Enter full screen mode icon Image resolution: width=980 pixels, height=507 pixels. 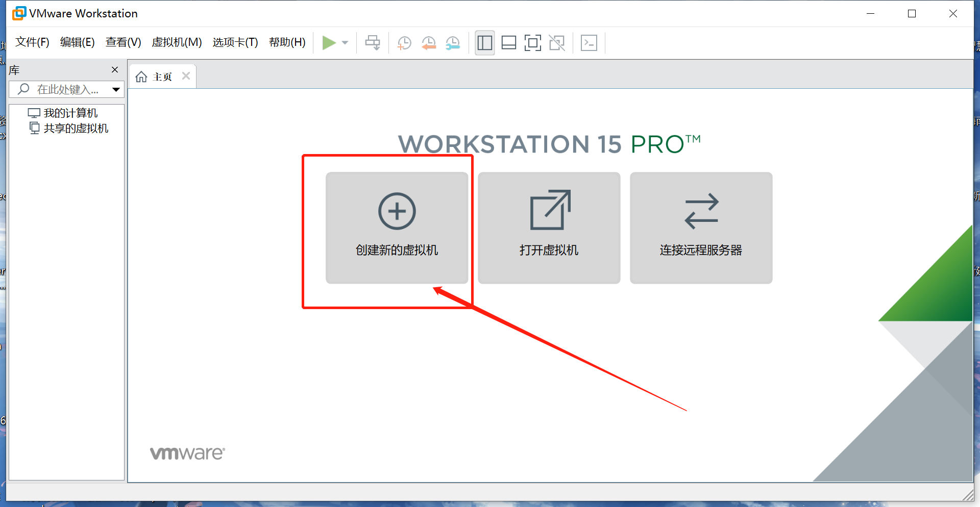pos(533,43)
